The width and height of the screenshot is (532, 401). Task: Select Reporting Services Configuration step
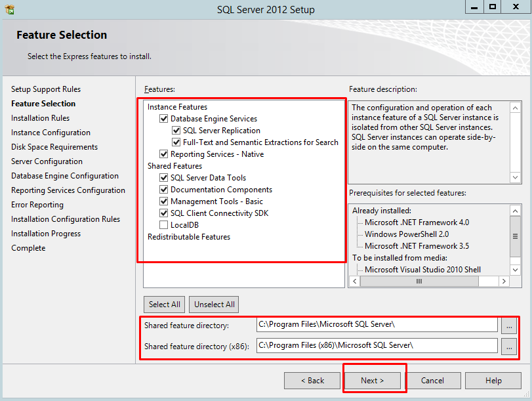coord(68,190)
